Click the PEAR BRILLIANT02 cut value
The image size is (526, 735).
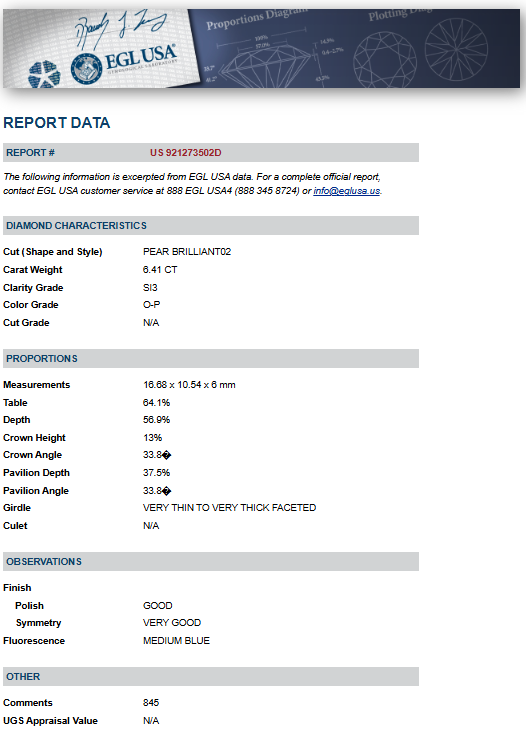[187, 252]
